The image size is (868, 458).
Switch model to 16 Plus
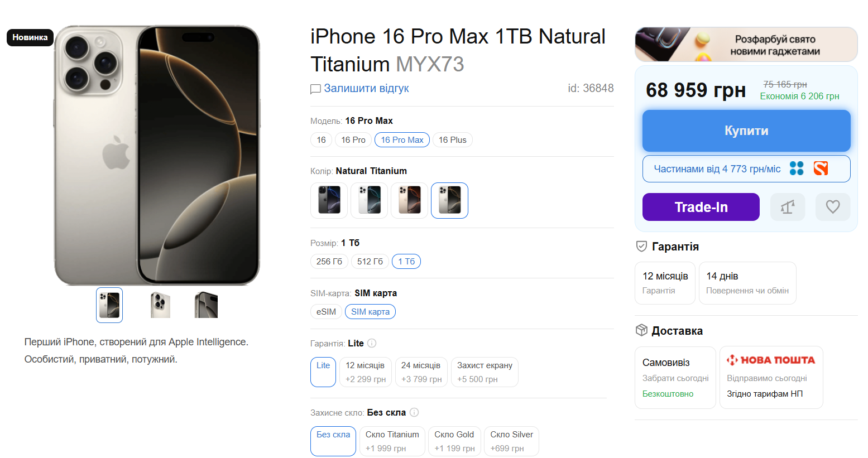click(453, 139)
